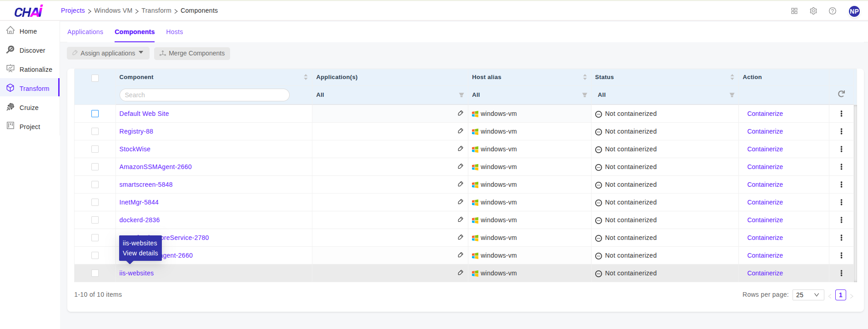Screen dimensions: 868x329
Task: Go to Home in the sidebar
Action: pyautogui.click(x=30, y=31)
